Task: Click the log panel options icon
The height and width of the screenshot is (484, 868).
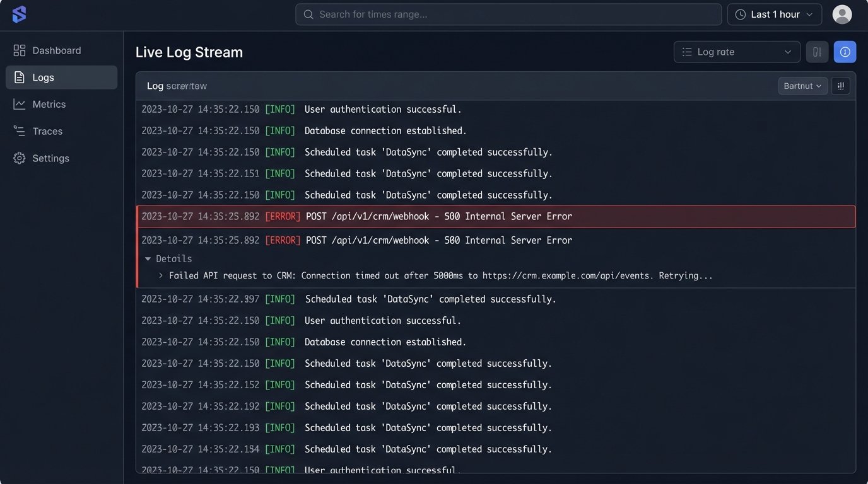Action: click(x=840, y=86)
